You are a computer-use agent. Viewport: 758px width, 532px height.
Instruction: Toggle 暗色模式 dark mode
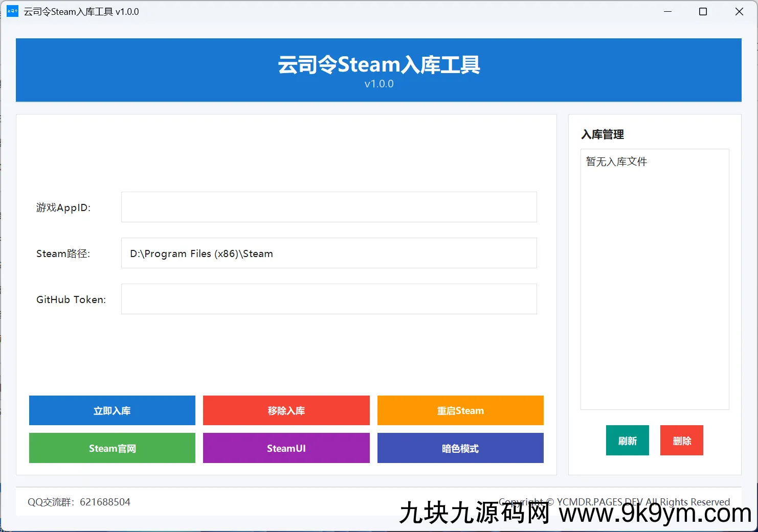tap(460, 448)
